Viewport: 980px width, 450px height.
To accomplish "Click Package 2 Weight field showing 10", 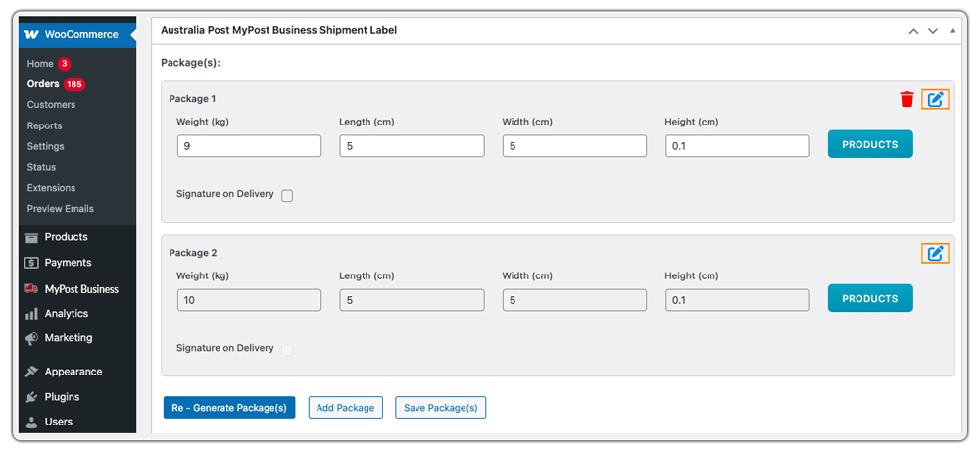I will point(249,300).
